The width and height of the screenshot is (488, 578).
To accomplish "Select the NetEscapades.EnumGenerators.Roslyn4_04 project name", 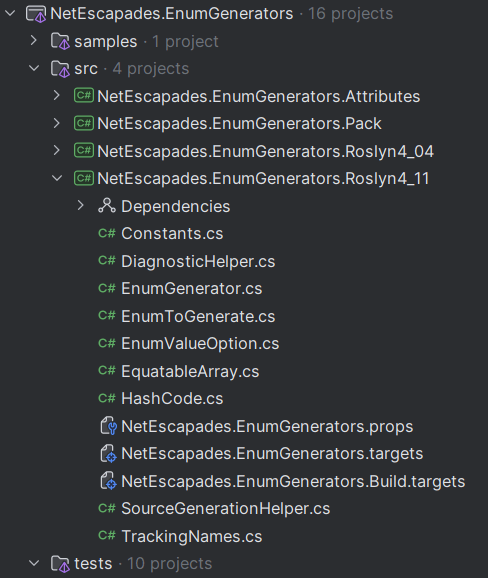I will point(265,151).
